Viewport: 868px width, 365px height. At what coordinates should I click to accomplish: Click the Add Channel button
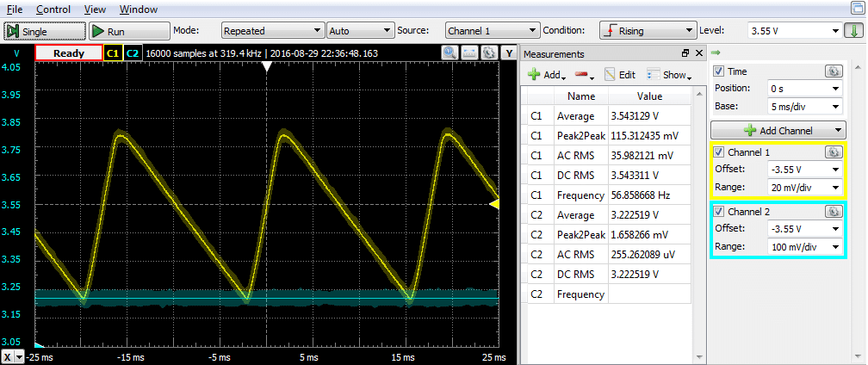778,131
